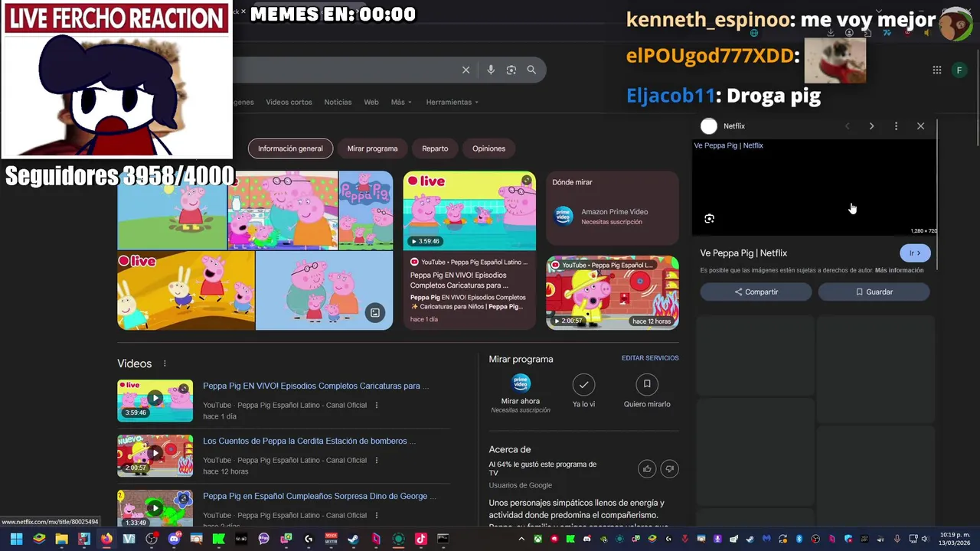
Task: Start voice search with microphone icon
Action: (491, 70)
